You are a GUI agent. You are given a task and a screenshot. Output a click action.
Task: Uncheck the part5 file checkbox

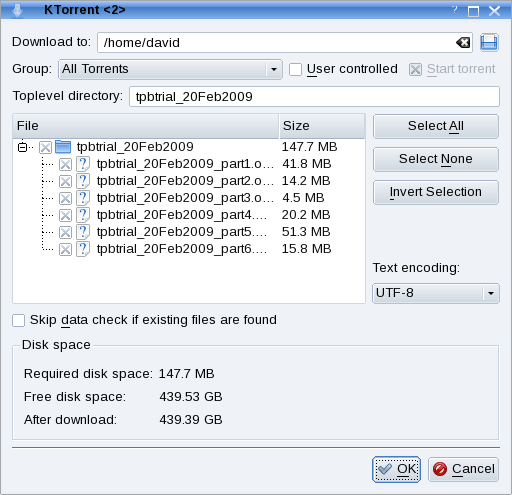pos(65,232)
